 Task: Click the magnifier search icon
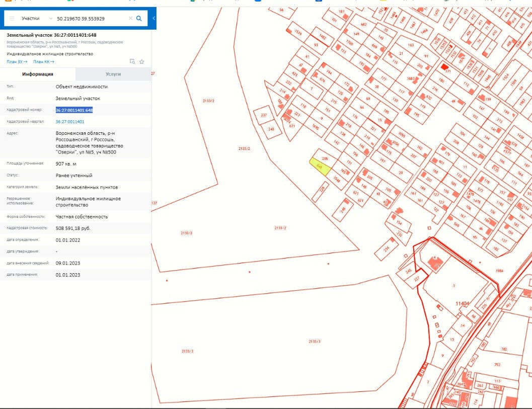(139, 19)
